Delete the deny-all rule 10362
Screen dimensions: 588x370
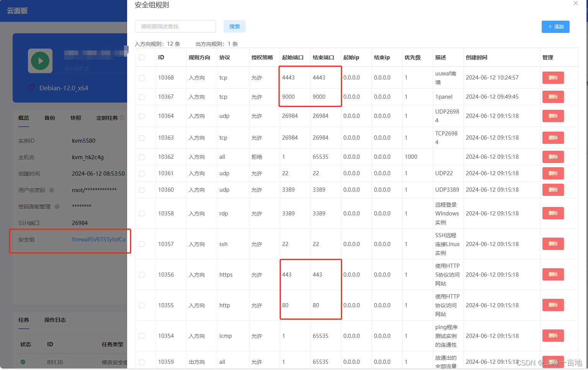(x=553, y=157)
